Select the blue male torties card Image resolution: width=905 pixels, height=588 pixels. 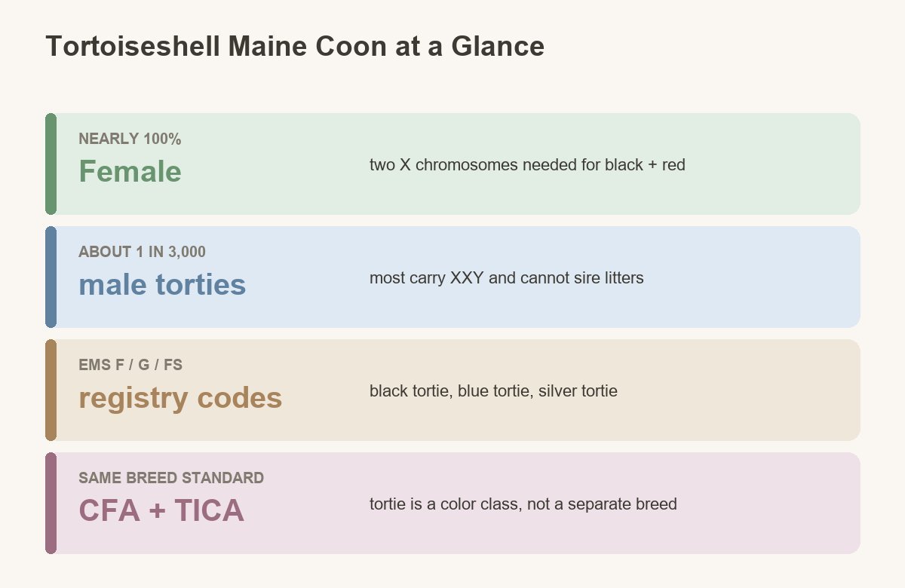452,277
